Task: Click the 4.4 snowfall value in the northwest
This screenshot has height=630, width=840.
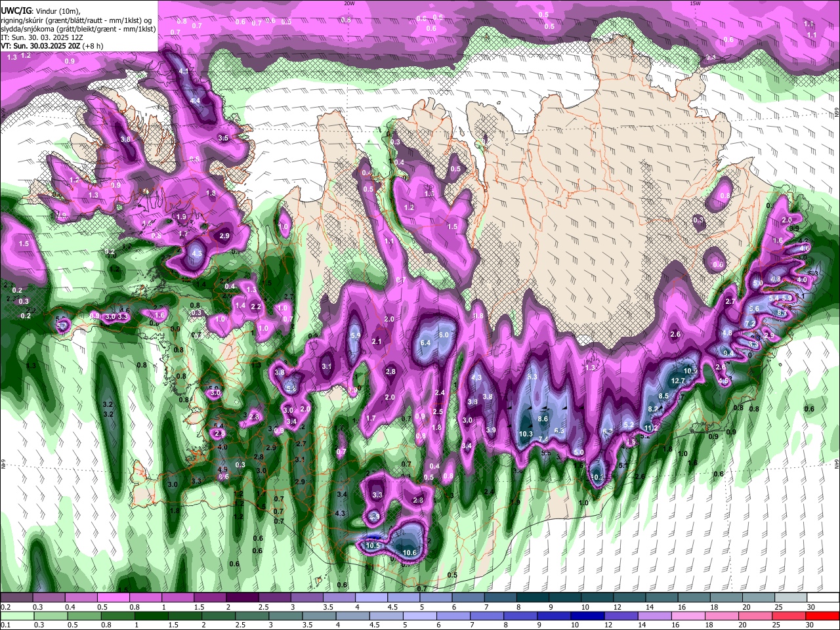Action: coord(195,100)
